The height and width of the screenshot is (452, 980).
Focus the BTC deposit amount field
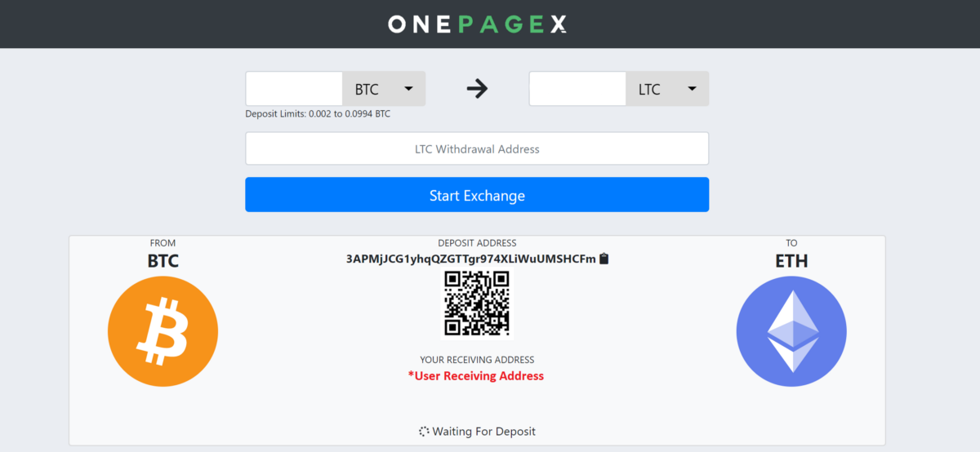click(x=294, y=89)
